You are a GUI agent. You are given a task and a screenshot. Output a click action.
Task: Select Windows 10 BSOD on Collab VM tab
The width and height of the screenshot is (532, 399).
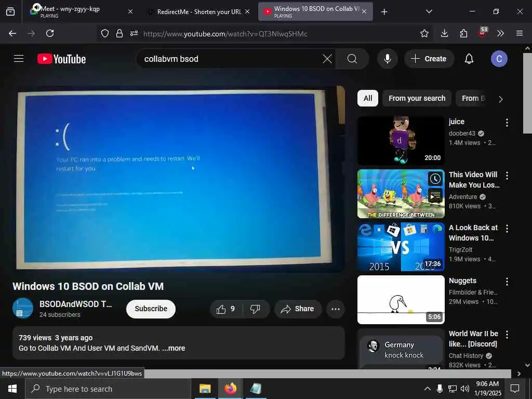(315, 11)
